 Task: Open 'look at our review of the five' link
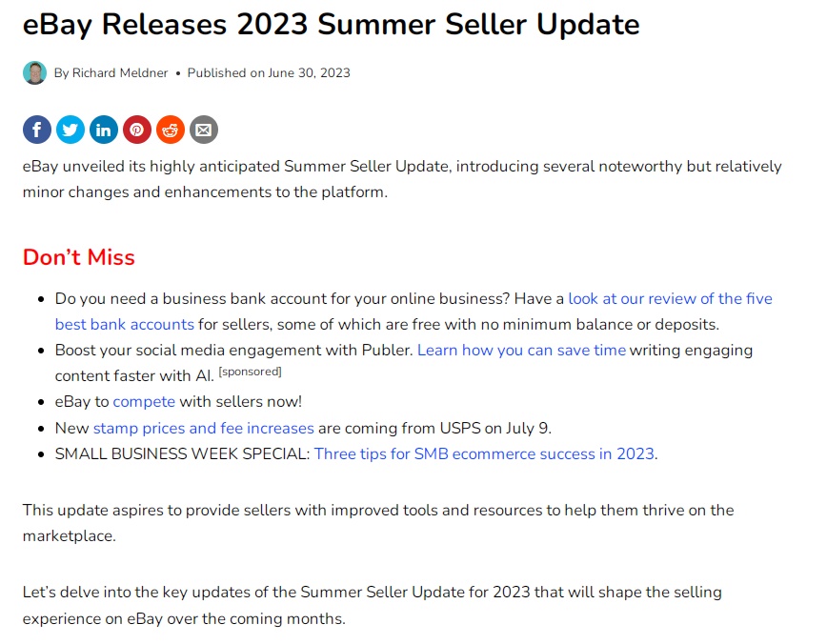(x=670, y=298)
